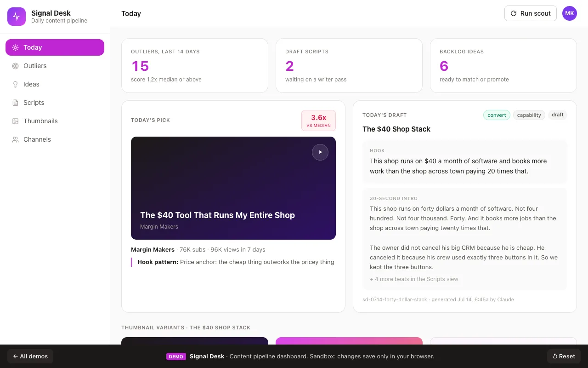Viewport: 588px width, 368px height.
Task: Click the convert tag on Today's Draft
Action: click(x=497, y=115)
